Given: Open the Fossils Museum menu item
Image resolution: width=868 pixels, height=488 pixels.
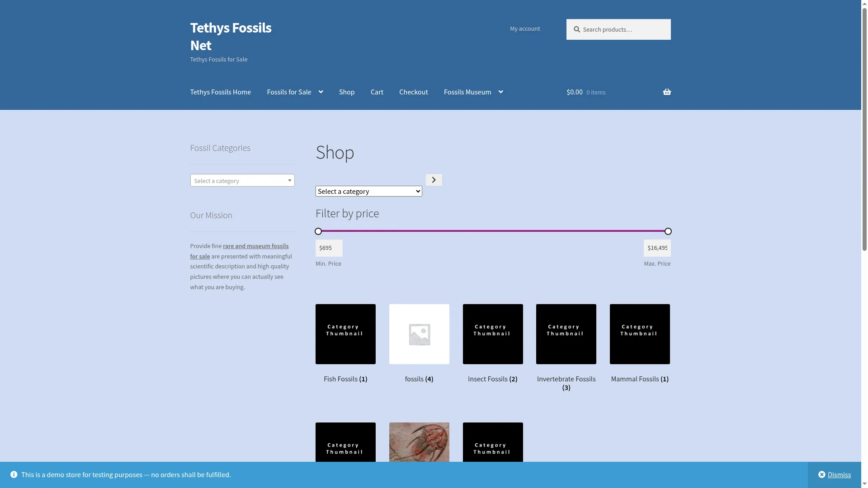Looking at the screenshot, I should [467, 92].
